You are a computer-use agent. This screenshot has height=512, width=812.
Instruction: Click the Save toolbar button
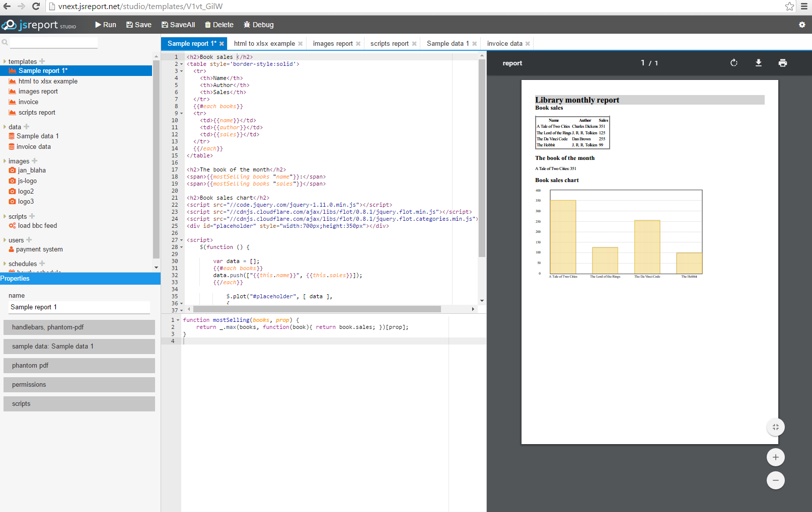(x=138, y=25)
